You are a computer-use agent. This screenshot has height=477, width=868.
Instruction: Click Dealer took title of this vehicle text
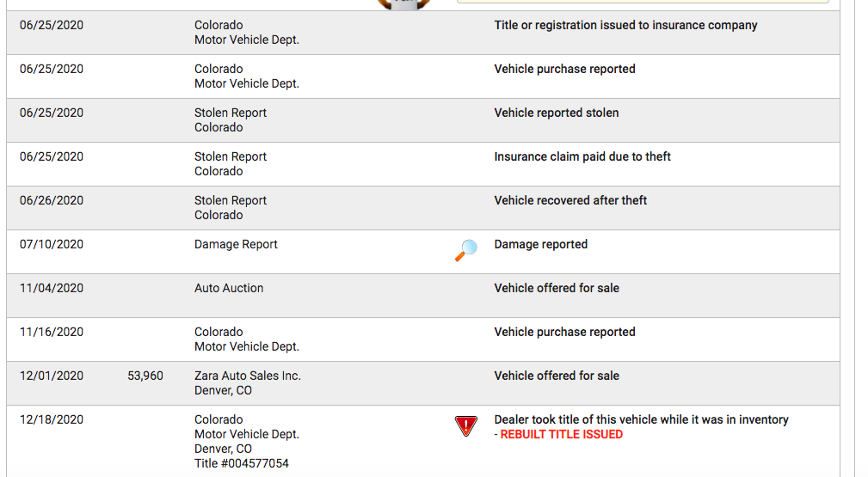pos(641,419)
